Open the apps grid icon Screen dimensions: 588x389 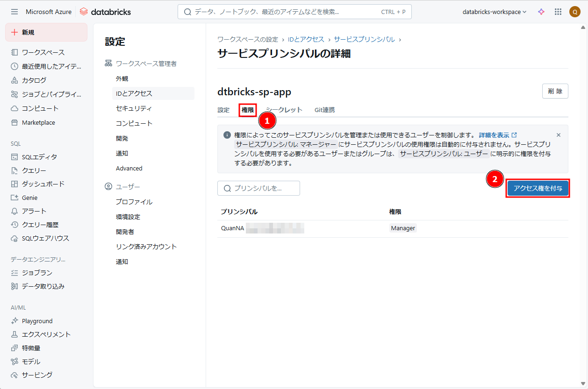pyautogui.click(x=558, y=12)
